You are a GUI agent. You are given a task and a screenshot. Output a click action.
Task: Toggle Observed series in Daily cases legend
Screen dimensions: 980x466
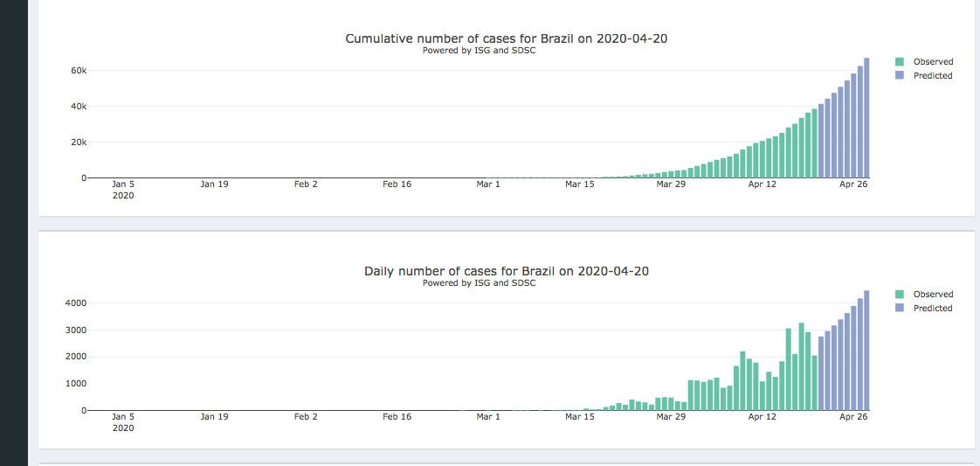tap(932, 295)
